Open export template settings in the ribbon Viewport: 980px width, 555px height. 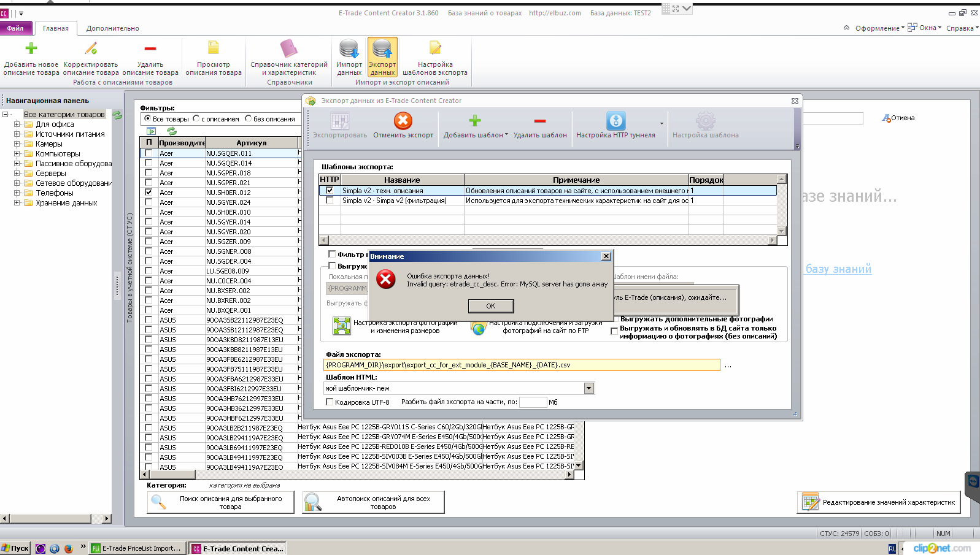point(435,48)
